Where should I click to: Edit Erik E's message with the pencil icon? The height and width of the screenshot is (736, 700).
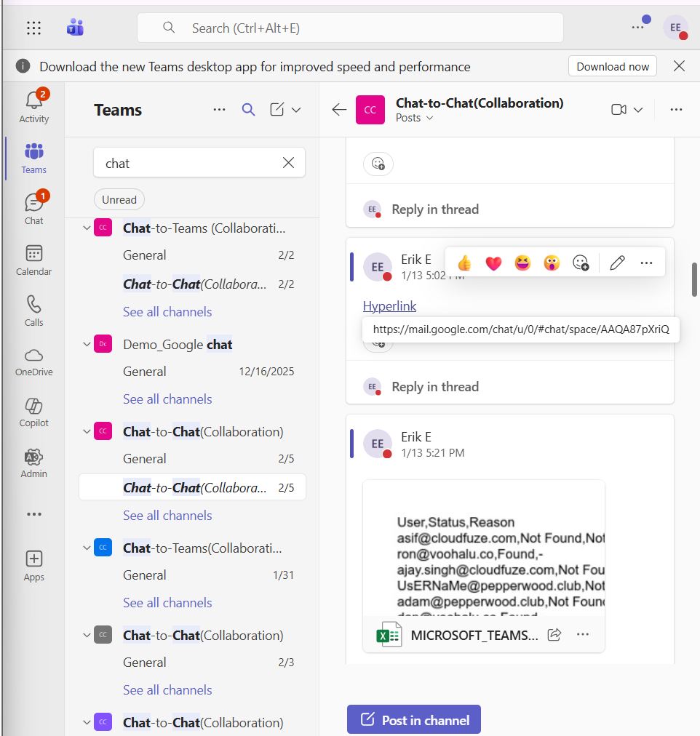click(x=617, y=263)
